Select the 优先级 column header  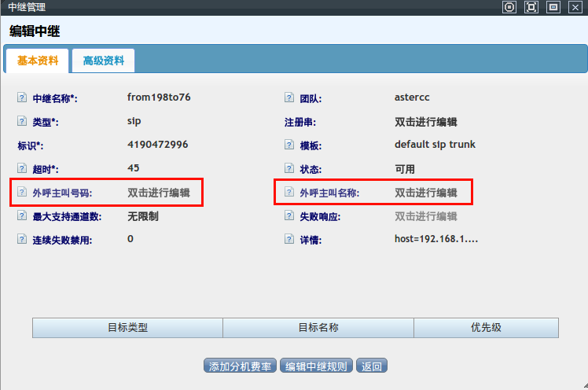click(486, 327)
